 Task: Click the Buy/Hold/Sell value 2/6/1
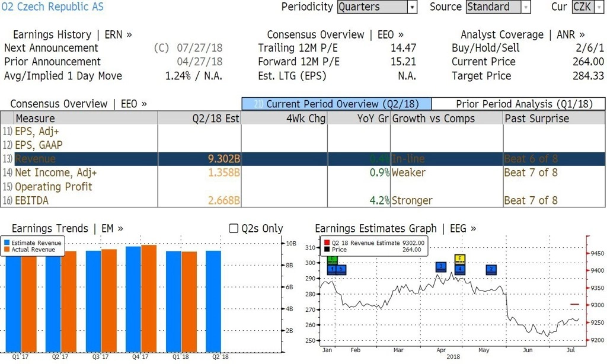pyautogui.click(x=590, y=47)
